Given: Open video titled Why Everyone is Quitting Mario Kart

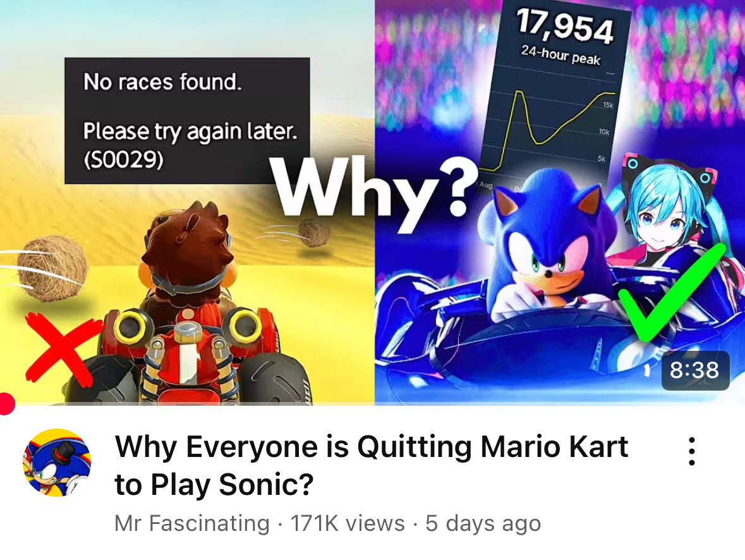Looking at the screenshot, I should 371,465.
